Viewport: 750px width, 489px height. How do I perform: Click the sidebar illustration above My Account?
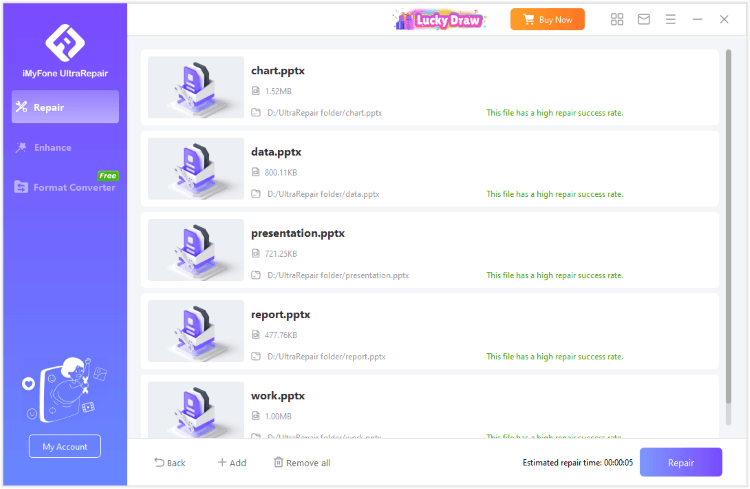click(x=65, y=390)
